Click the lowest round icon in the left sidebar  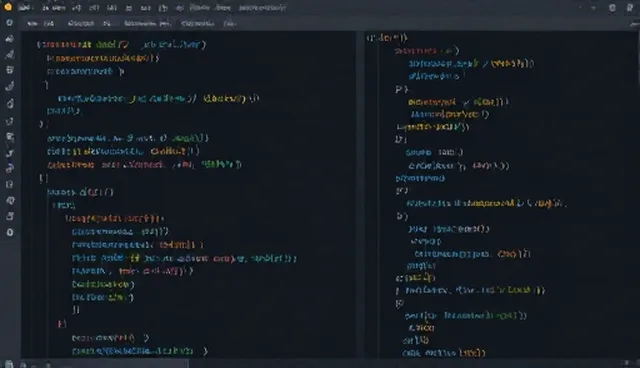[10, 233]
